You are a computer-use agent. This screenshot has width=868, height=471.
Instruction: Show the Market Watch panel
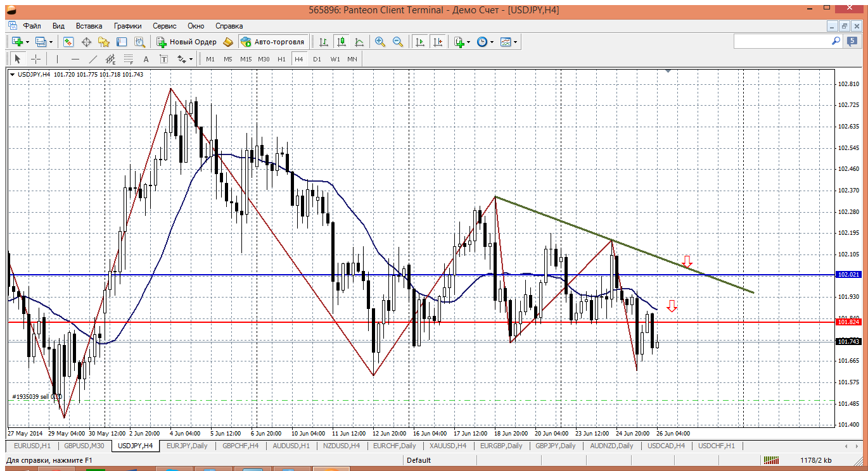coord(68,42)
